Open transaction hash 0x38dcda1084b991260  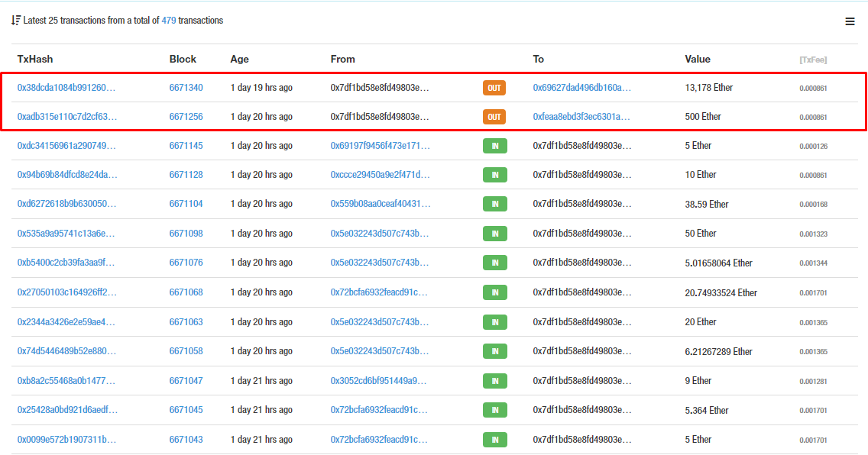[x=66, y=88]
